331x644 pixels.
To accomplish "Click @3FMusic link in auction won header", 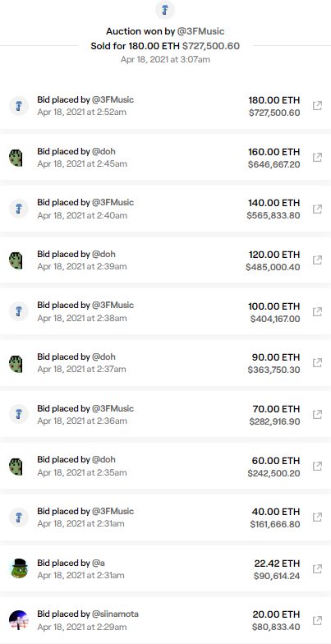I will [200, 31].
